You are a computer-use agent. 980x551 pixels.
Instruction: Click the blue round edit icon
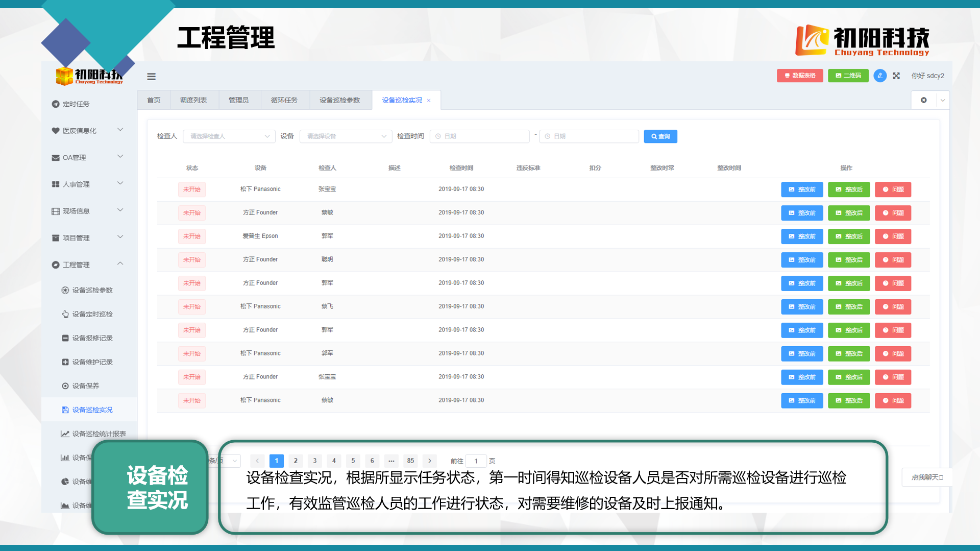(x=880, y=76)
